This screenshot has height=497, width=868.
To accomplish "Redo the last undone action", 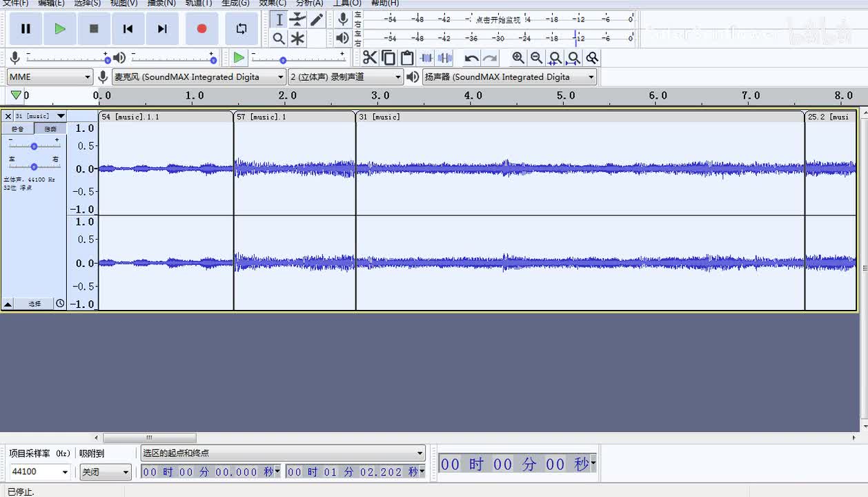I will (x=490, y=58).
